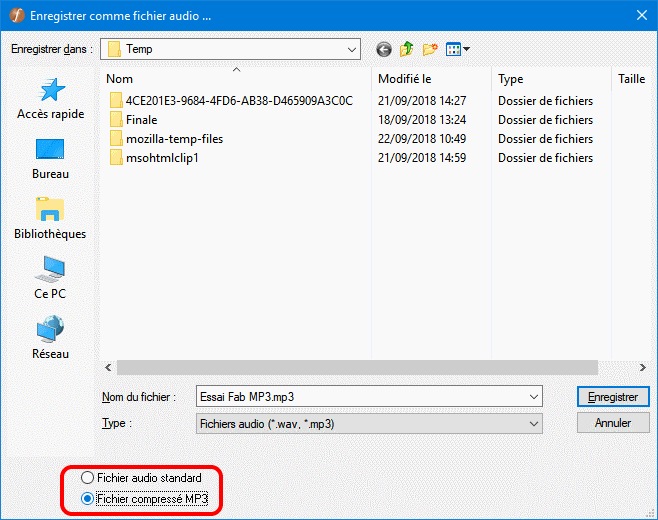658x520 pixels.
Task: Create a new folder icon
Action: coord(431,49)
